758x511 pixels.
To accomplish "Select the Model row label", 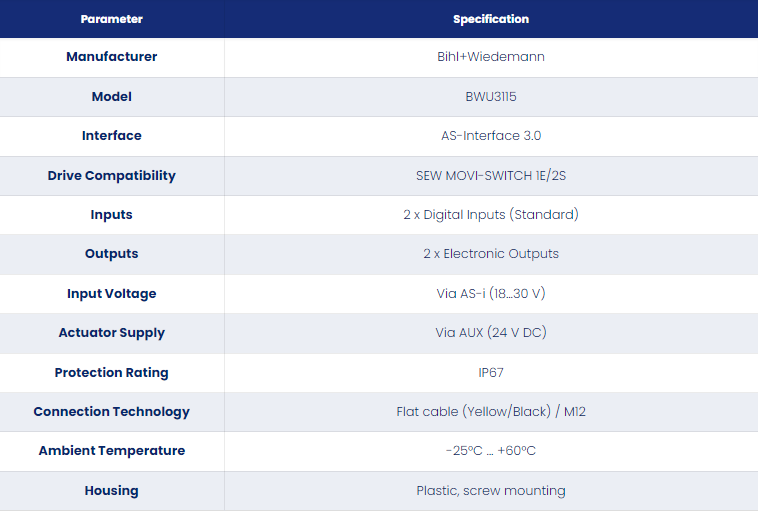I will click(x=112, y=97).
